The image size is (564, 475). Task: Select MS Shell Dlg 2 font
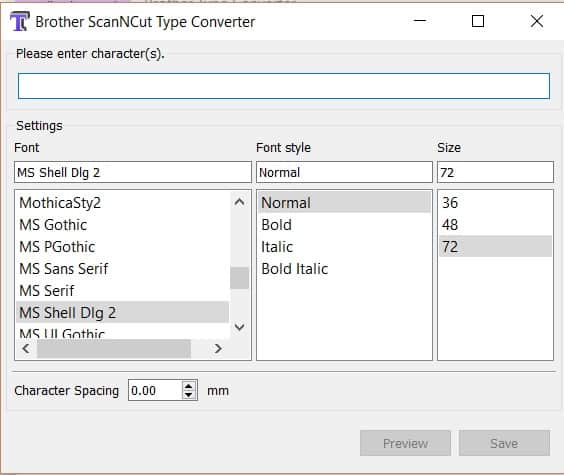(x=122, y=312)
